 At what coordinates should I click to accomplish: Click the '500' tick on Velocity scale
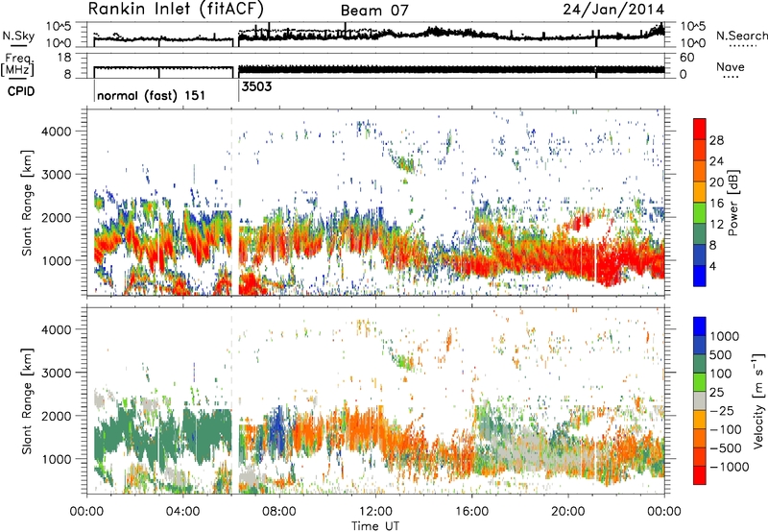[721, 354]
